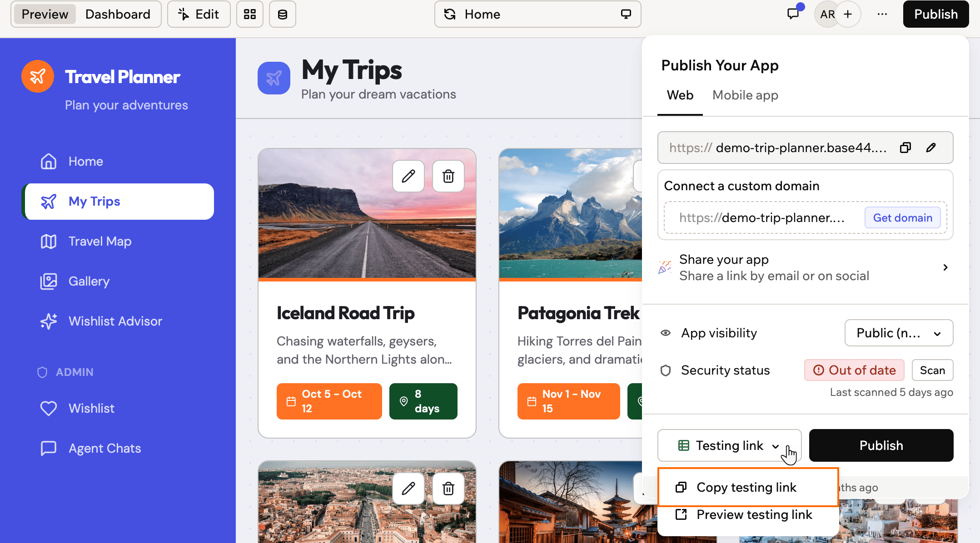Open the workspace grid icon in toolbar

pyautogui.click(x=250, y=14)
